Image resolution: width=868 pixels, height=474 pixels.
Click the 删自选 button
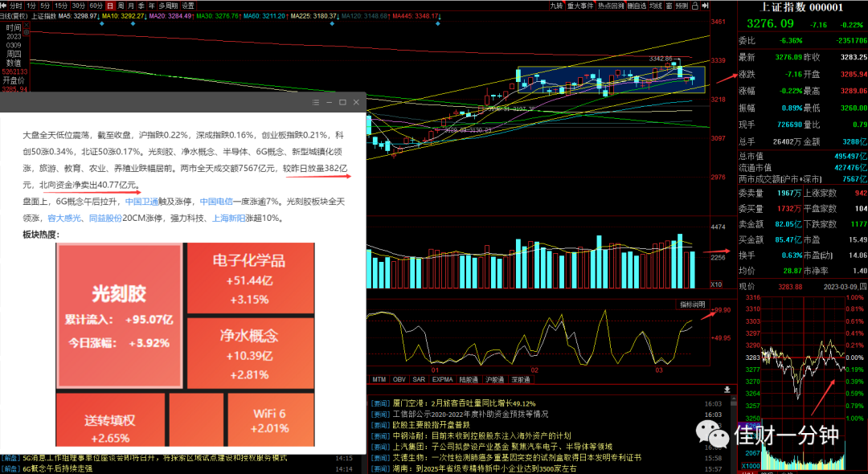pos(637,6)
